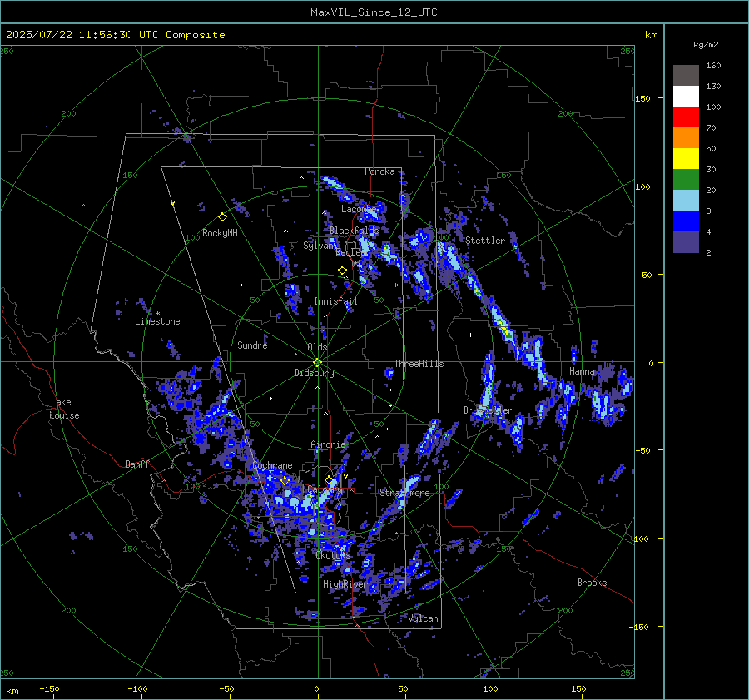Choose the yellow 30-50 legend swatch
This screenshot has height=700, width=749.
point(686,159)
